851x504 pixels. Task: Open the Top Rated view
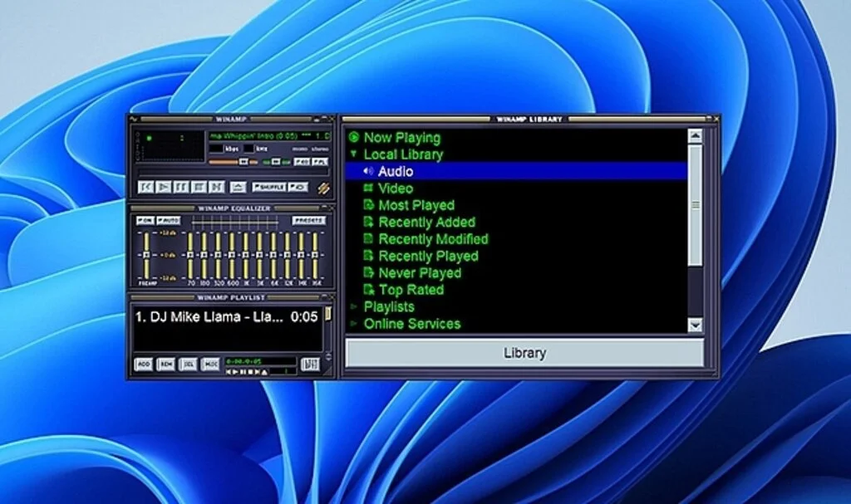[x=411, y=290]
